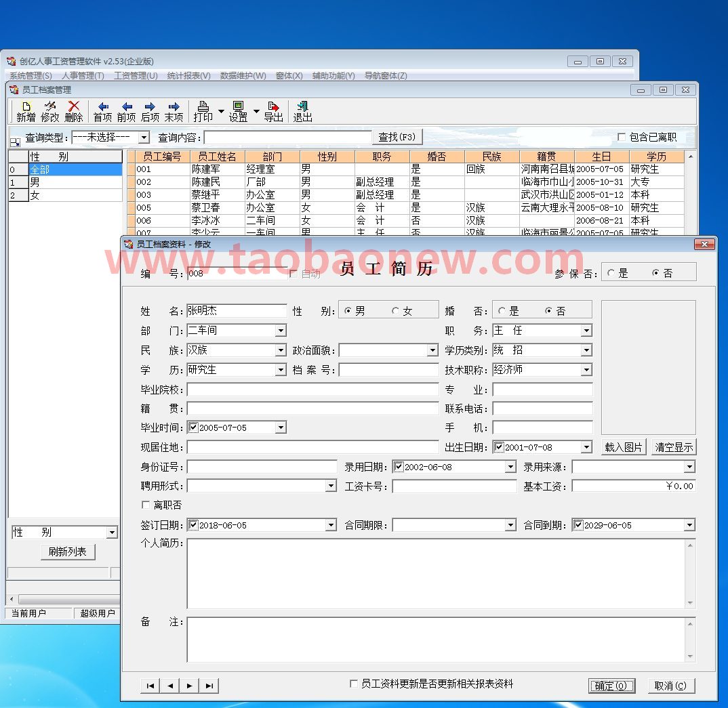Go to next record with 后项

coord(150,112)
